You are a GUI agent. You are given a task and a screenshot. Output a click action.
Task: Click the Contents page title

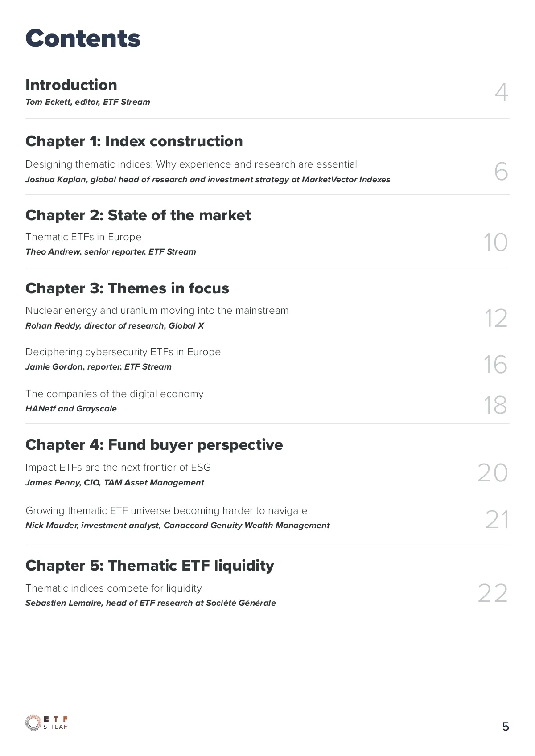coord(83,38)
